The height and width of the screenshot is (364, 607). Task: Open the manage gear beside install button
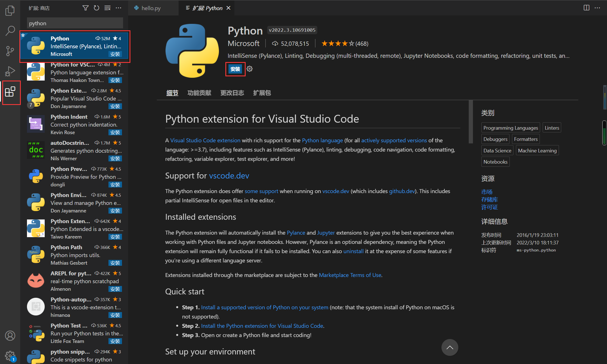250,69
